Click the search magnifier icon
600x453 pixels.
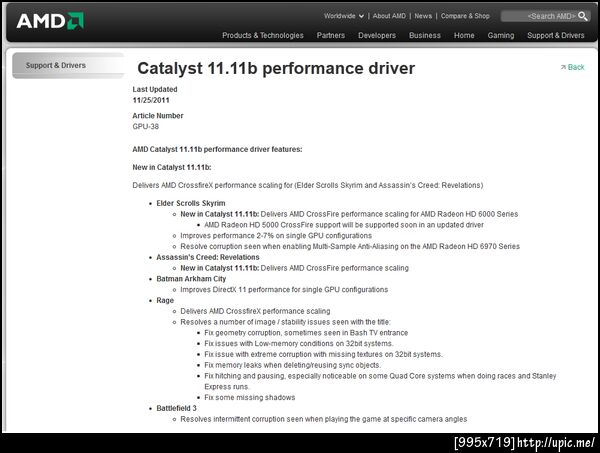click(583, 16)
